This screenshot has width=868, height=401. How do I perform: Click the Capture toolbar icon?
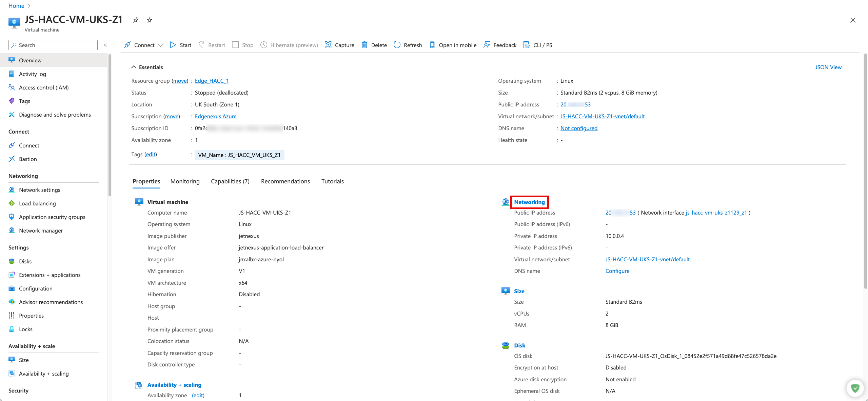[328, 45]
